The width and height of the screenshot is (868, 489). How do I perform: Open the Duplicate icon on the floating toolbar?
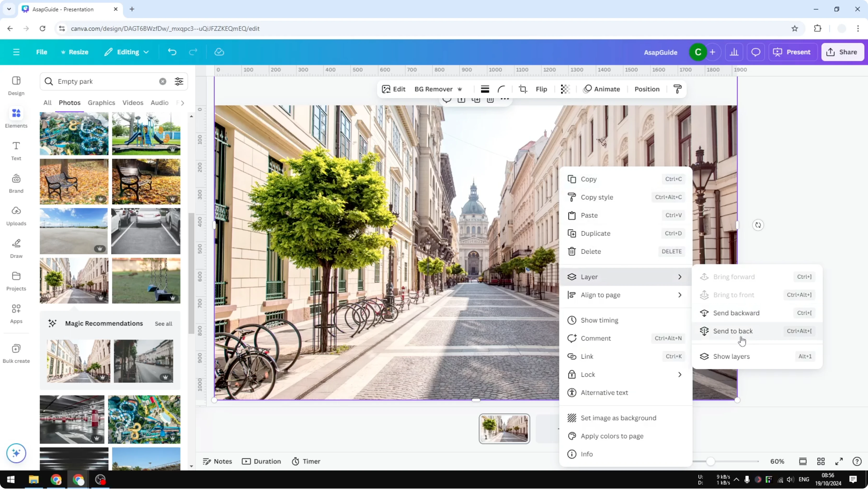click(476, 100)
